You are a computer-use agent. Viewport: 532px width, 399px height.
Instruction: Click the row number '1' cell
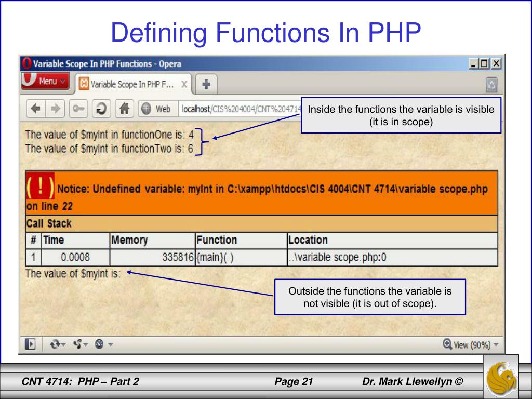pyautogui.click(x=33, y=257)
